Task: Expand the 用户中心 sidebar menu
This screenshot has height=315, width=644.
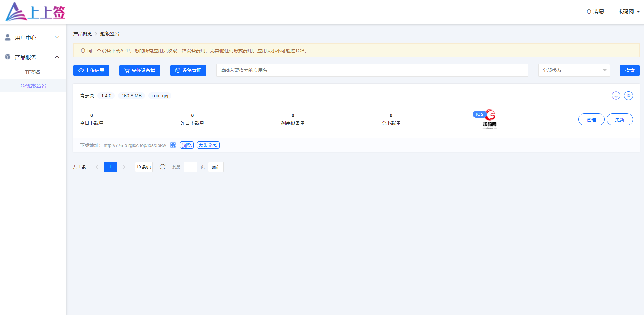Action: click(33, 38)
